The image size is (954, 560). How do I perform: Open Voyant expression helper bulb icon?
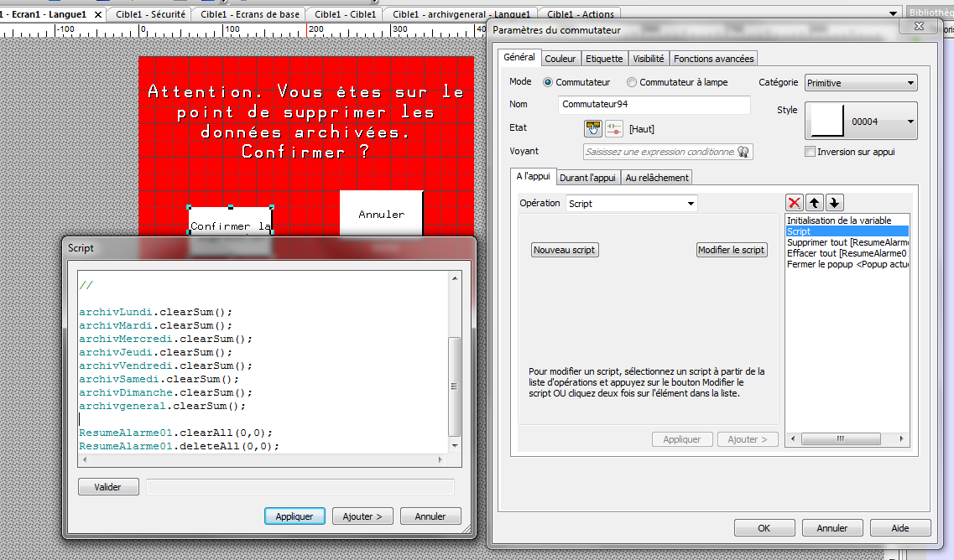pos(743,152)
